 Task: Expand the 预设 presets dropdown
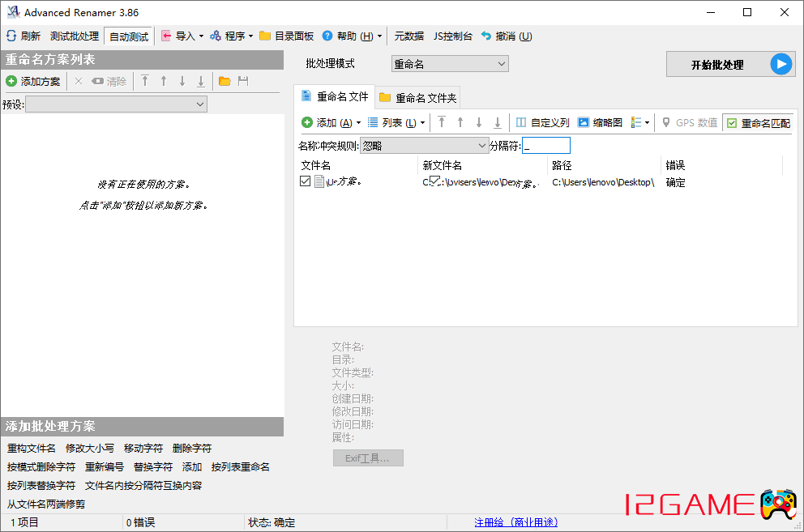tap(116, 104)
